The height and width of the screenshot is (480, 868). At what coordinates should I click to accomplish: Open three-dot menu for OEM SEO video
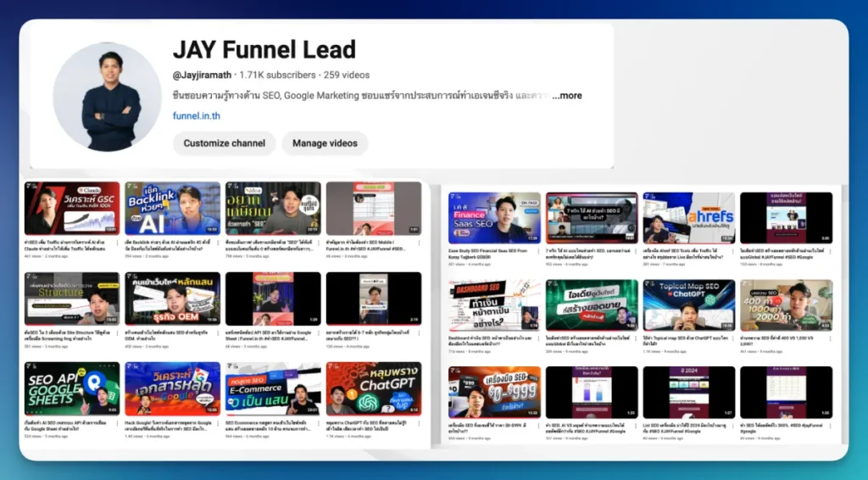[218, 333]
